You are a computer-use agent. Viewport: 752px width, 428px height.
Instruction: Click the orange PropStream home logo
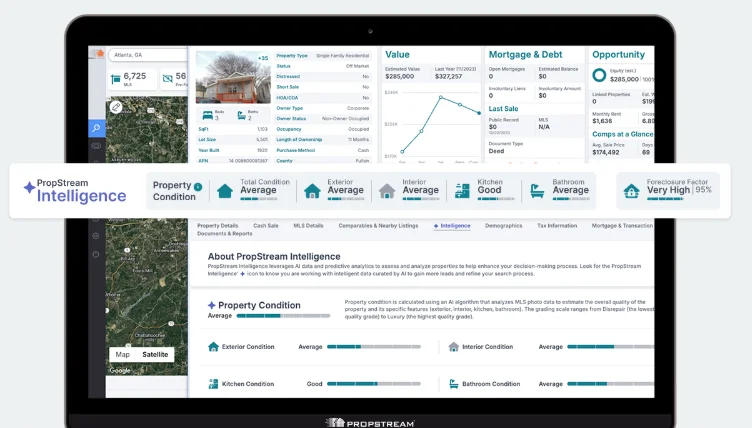(x=100, y=53)
